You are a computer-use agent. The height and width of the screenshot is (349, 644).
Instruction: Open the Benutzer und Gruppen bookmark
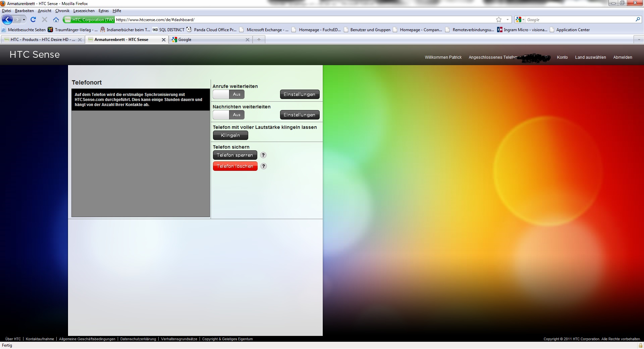367,30
